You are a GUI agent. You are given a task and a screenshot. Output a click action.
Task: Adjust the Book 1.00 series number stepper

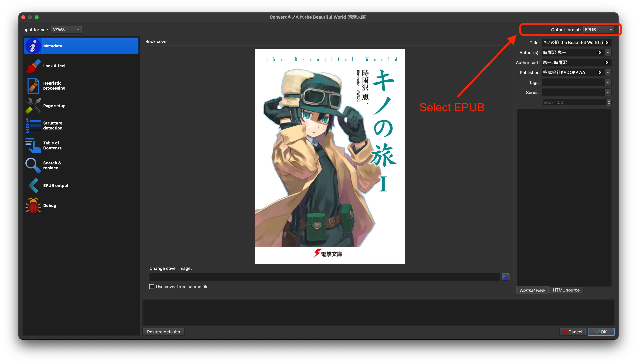tap(609, 102)
